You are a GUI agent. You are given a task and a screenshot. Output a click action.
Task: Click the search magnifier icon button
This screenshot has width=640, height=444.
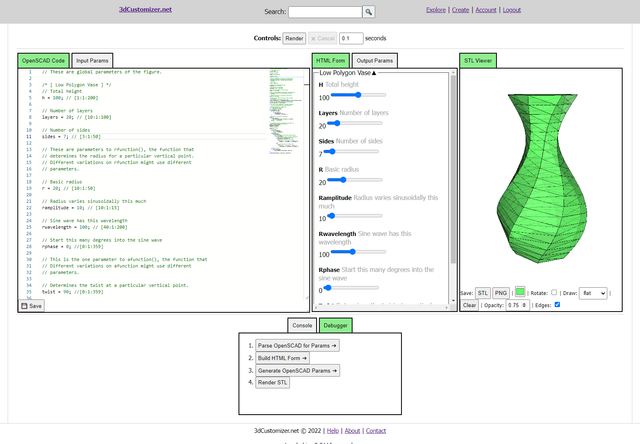(x=369, y=12)
